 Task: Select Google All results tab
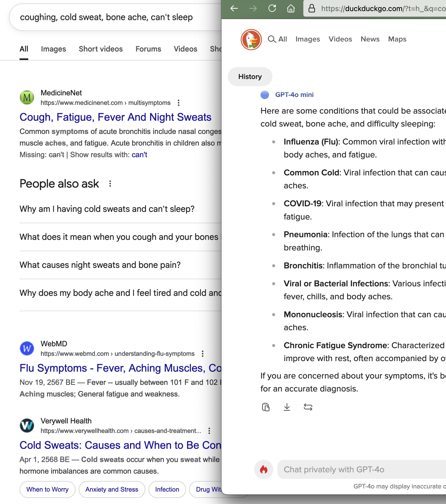tap(24, 49)
